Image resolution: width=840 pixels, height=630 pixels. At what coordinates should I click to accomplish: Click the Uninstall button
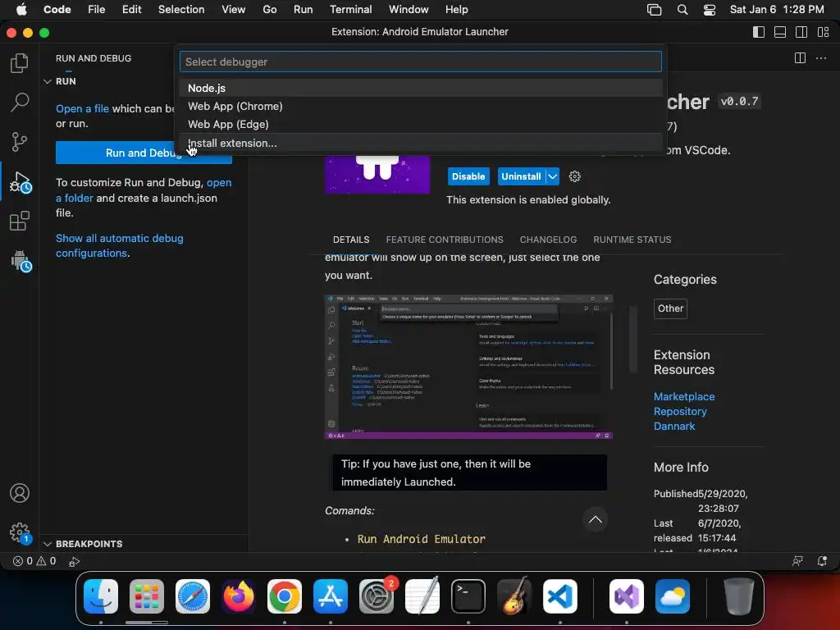(521, 176)
